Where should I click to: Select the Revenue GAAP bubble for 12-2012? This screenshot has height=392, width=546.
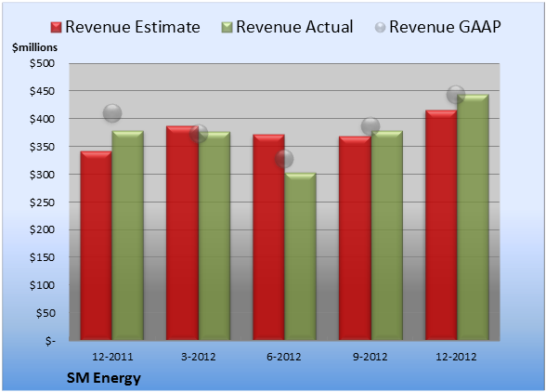coord(456,95)
